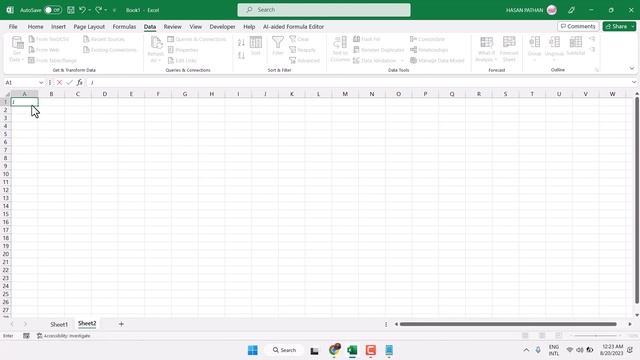The image size is (640, 360).
Task: Open Excel from the Windows taskbar
Action: click(352, 350)
